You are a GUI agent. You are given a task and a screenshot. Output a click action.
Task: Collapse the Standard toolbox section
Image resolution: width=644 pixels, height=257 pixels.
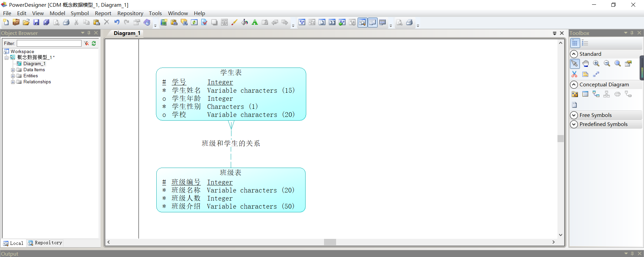574,54
